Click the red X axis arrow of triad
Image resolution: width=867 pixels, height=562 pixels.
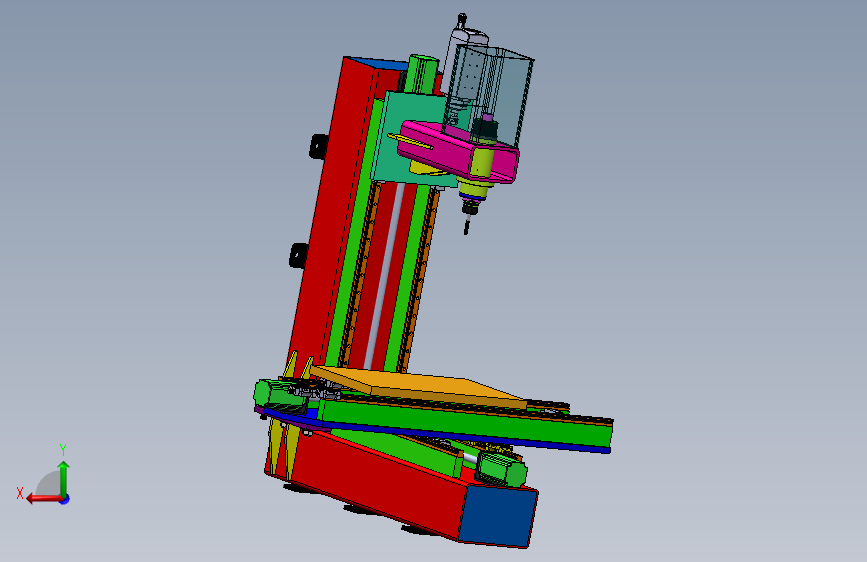pos(44,499)
